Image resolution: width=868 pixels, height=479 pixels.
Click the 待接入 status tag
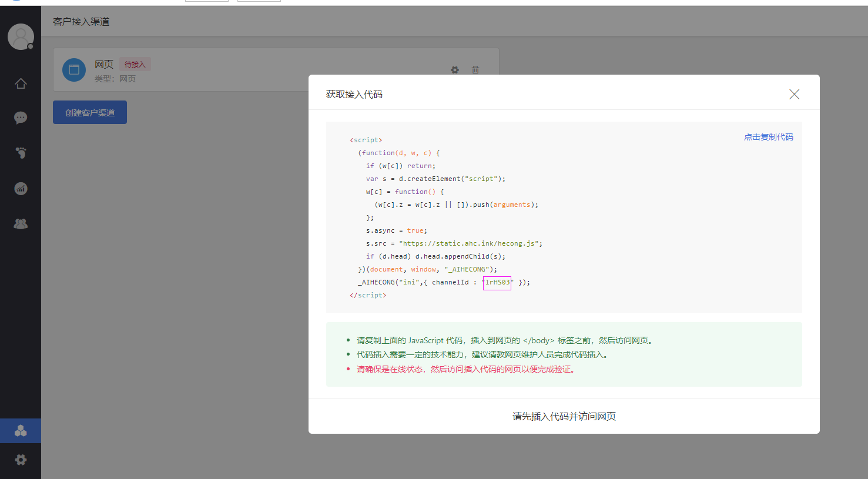[135, 65]
